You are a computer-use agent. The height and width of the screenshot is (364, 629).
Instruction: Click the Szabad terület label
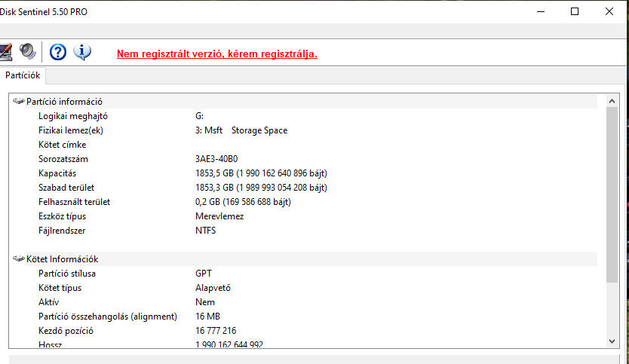click(x=66, y=188)
